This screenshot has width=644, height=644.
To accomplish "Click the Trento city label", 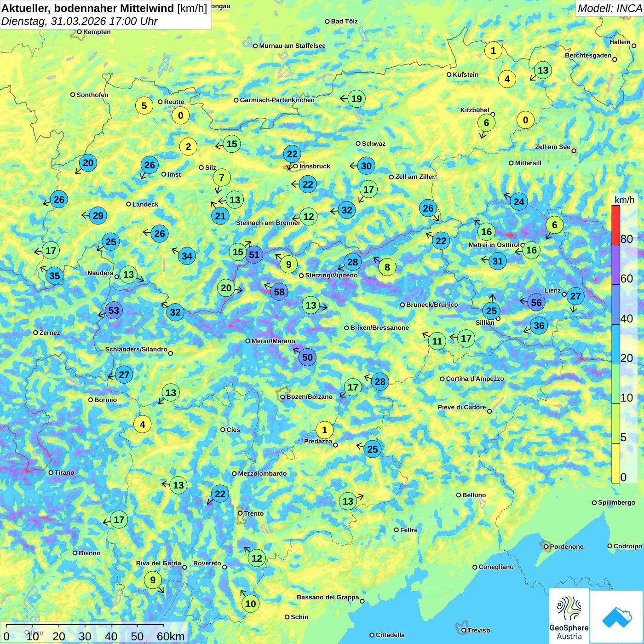I will point(254,513).
